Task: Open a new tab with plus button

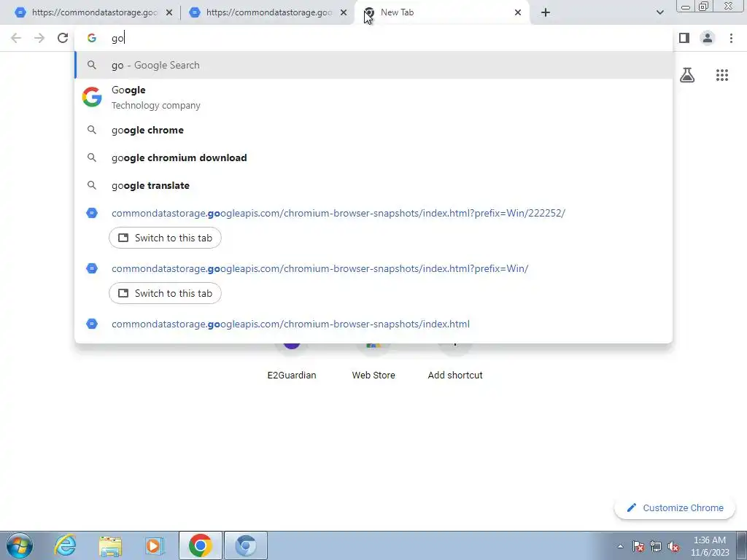Action: [x=546, y=12]
